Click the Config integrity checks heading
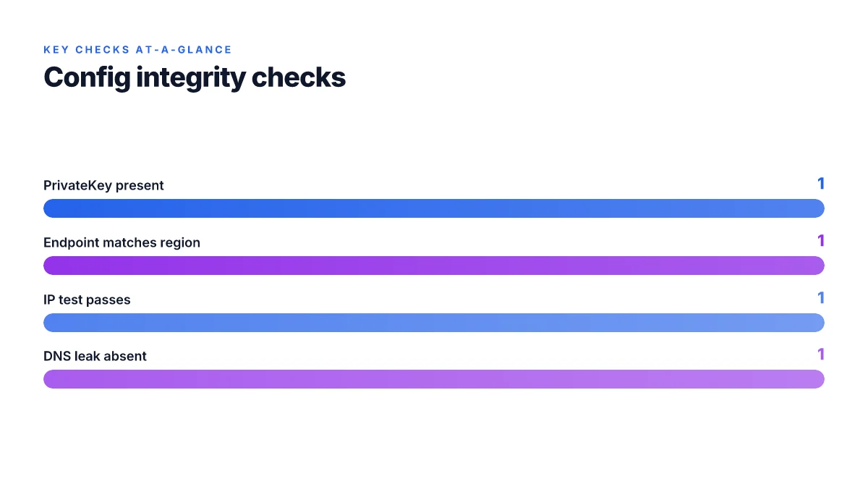 pos(195,77)
